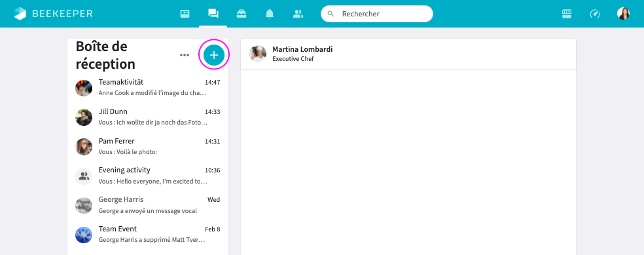Open the Pam Ferrer conversation
Image resolution: width=644 pixels, height=255 pixels.
pyautogui.click(x=148, y=147)
